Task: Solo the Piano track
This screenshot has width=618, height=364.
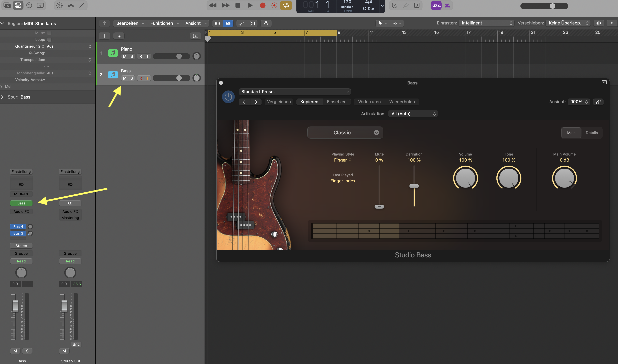Action: tap(132, 56)
